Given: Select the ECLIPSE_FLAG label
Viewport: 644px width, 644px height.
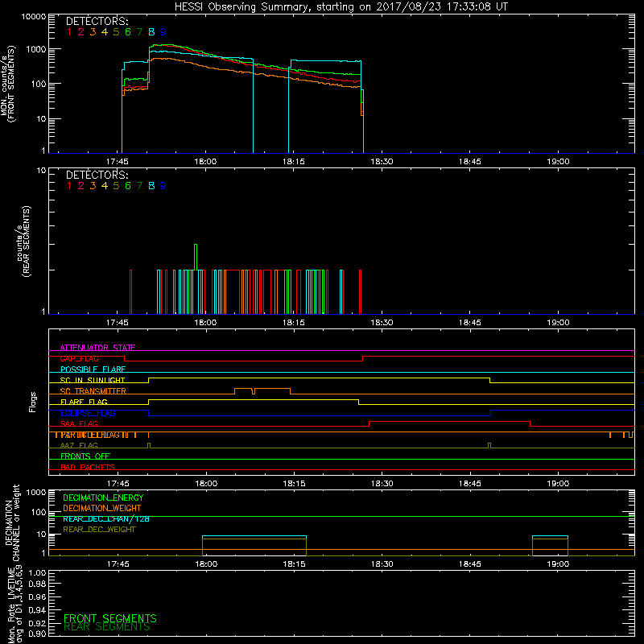Looking at the screenshot, I should point(88,413).
